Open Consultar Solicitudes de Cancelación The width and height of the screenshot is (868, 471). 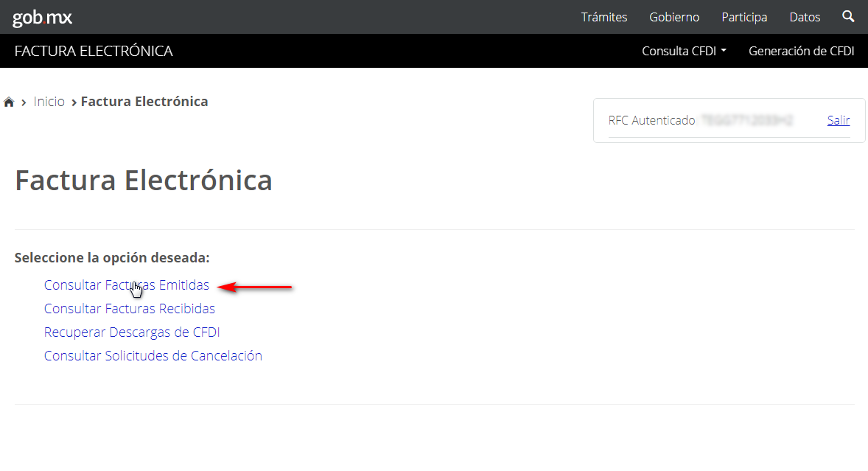pos(153,356)
